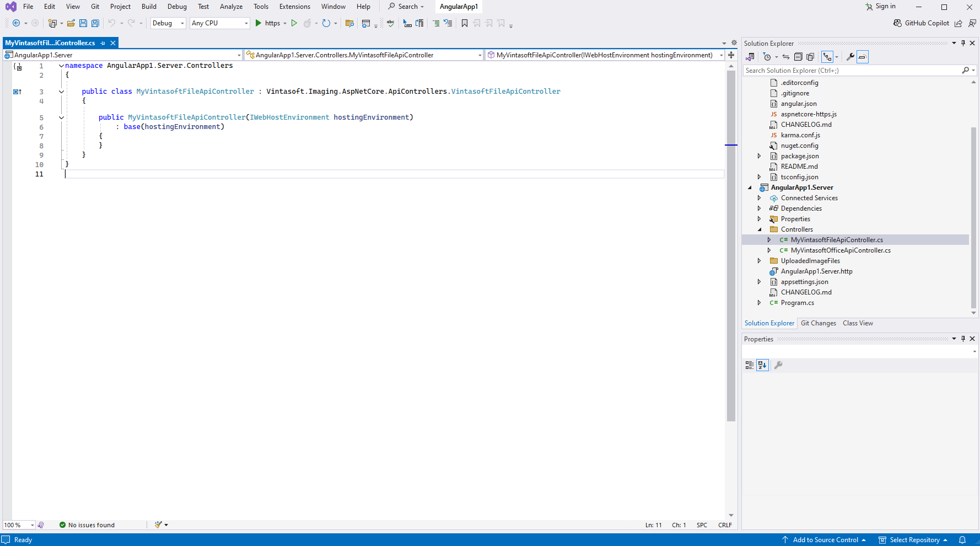980x546 pixels.
Task: Click the Open File folder icon
Action: pos(71,23)
